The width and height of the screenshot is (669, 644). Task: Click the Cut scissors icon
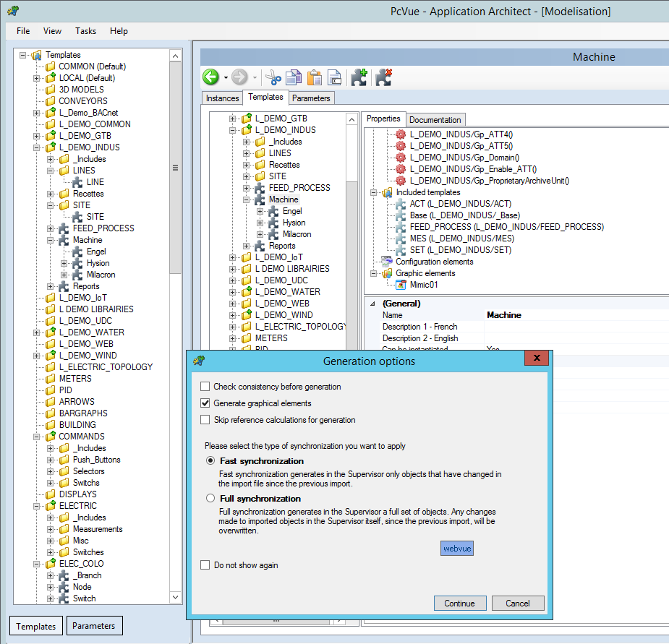click(273, 77)
